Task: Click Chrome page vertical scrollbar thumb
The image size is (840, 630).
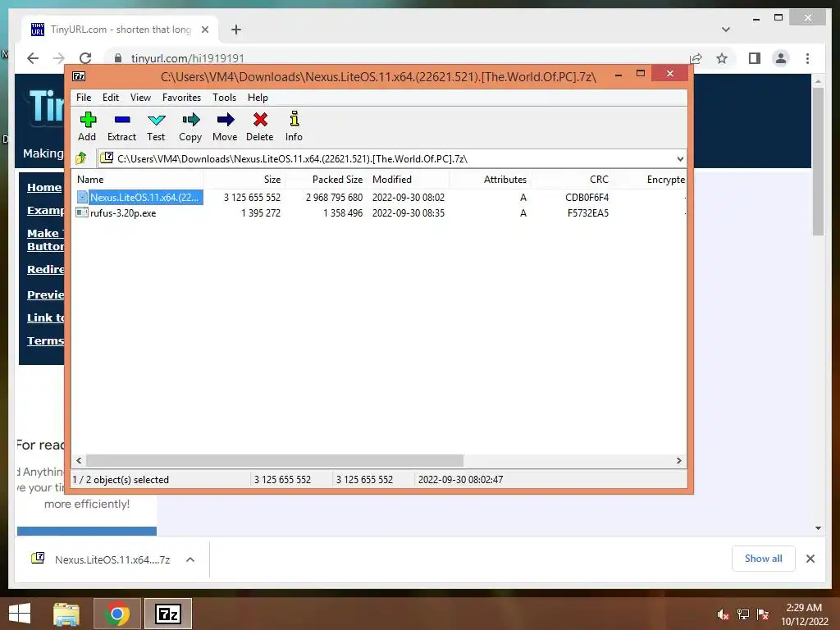Action: click(x=818, y=161)
